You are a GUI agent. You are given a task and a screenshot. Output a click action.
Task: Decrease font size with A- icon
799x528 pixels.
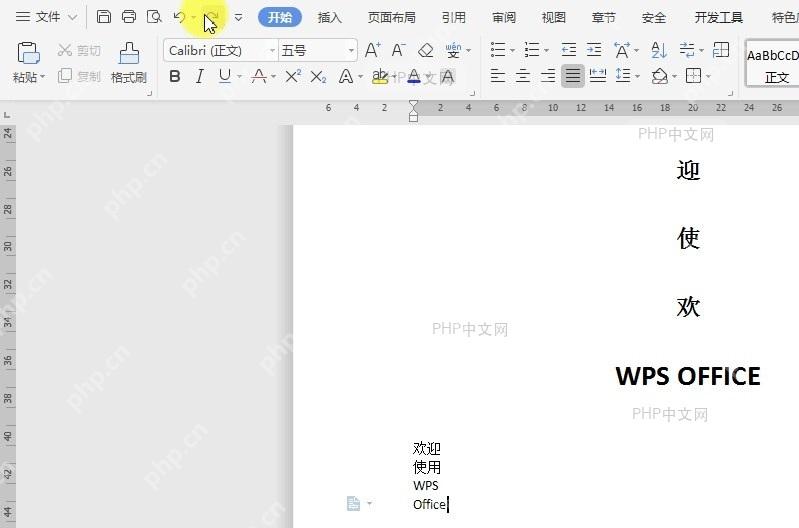point(398,50)
